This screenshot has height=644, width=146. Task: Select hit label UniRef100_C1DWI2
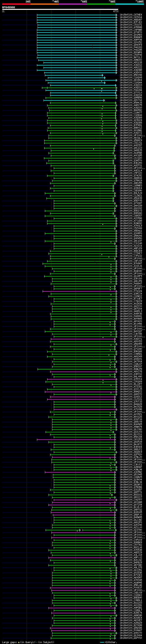(x=131, y=296)
